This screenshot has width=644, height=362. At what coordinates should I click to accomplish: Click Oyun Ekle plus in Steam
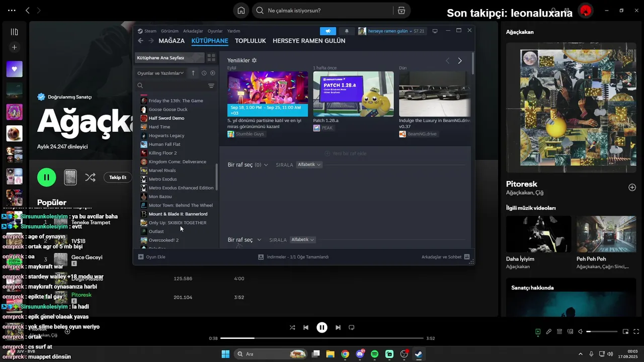pos(141,257)
